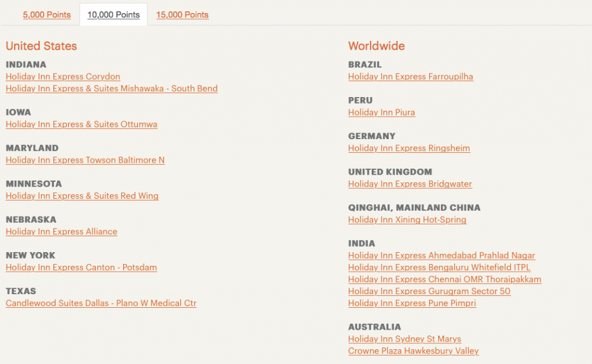The height and width of the screenshot is (364, 592).
Task: Click Holiday Inn Express Alliance link
Action: [x=62, y=231]
